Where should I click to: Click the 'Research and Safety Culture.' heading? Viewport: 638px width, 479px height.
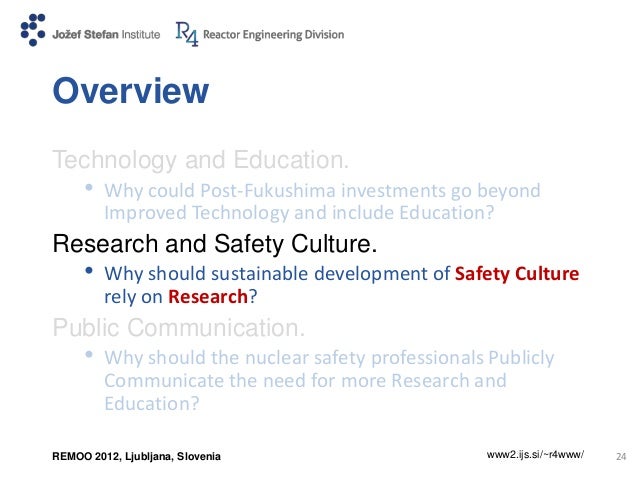click(215, 243)
